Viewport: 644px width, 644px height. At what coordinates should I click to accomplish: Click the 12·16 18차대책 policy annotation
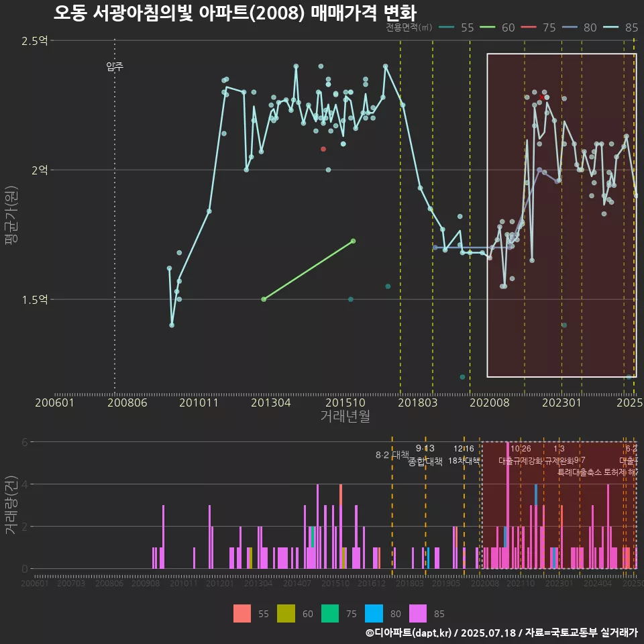464,455
